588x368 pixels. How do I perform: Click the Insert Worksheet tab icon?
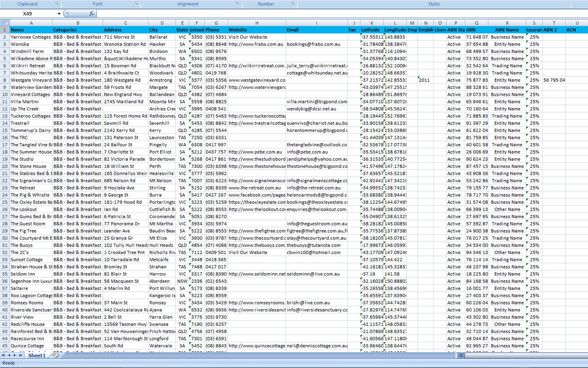point(56,355)
